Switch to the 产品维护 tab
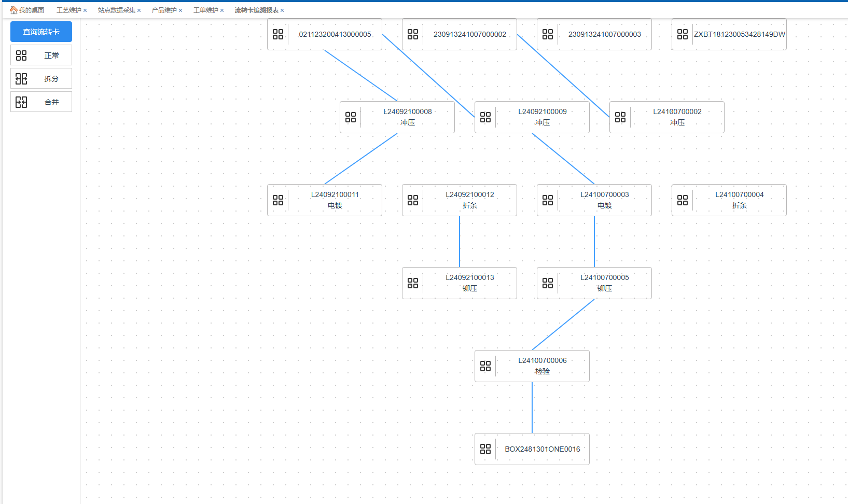 point(164,10)
